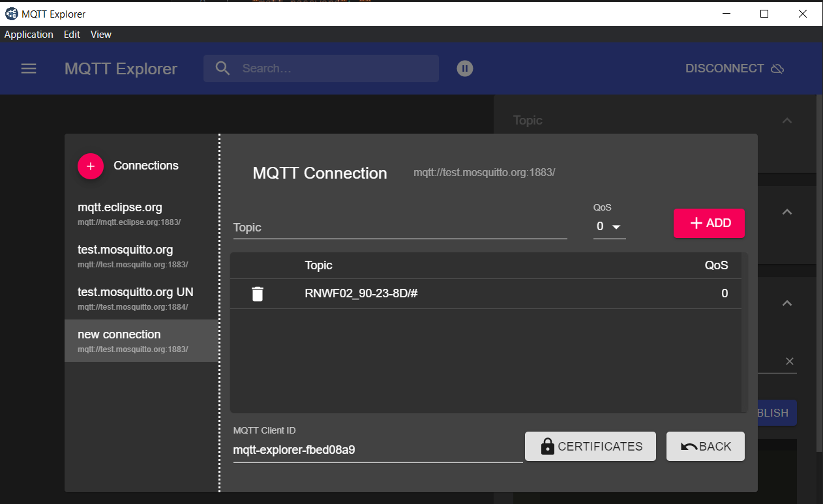Screen dimensions: 823x504
Task: Pause updates with the pause icon
Action: pyautogui.click(x=464, y=68)
